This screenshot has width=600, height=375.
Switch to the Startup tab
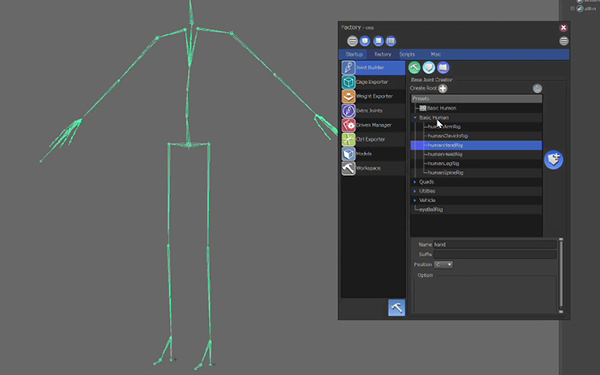pos(354,54)
